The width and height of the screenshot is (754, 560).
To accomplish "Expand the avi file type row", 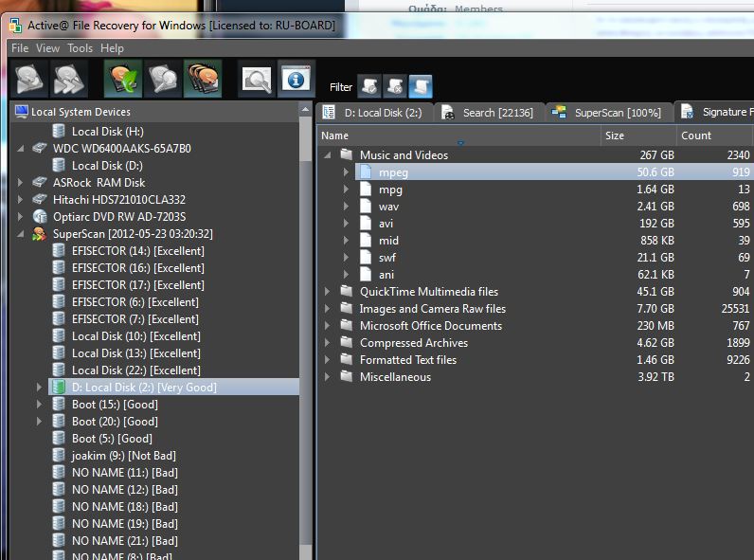I will pos(346,224).
